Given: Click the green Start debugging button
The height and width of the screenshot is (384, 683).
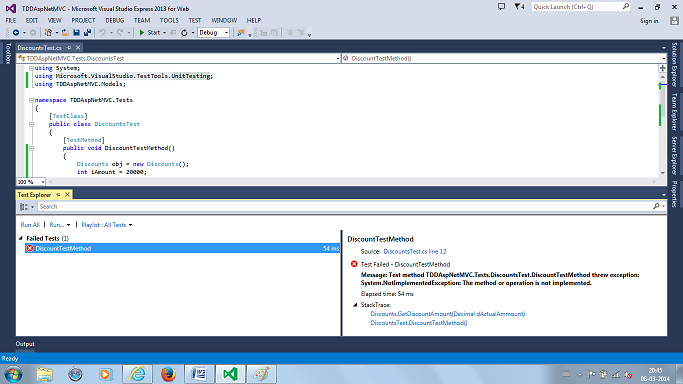Looking at the screenshot, I should click(x=149, y=33).
